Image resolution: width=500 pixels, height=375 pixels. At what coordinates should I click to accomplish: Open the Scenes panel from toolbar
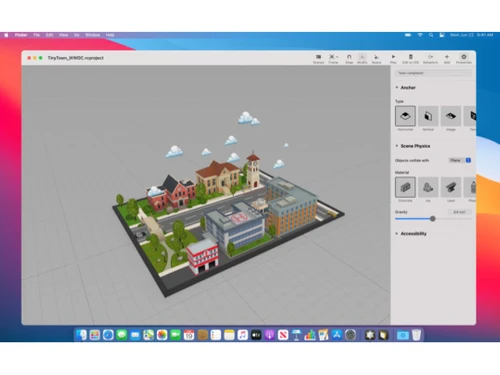pyautogui.click(x=318, y=59)
